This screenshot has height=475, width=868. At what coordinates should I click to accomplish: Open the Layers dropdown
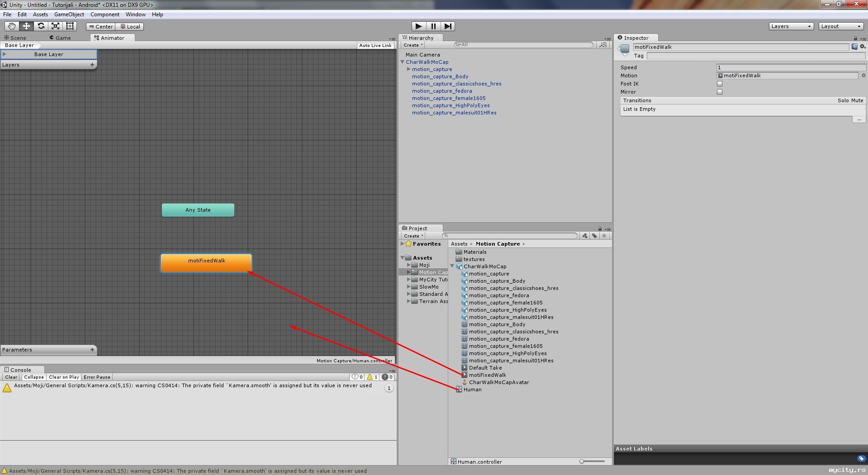[791, 26]
